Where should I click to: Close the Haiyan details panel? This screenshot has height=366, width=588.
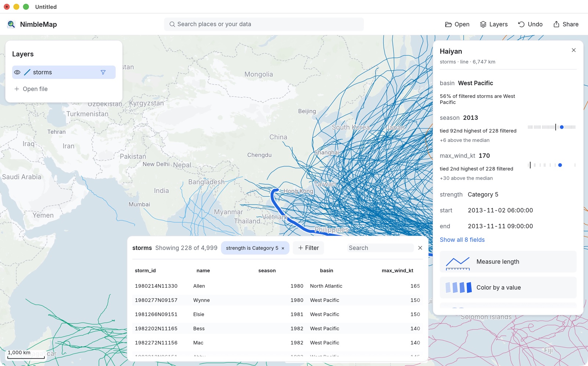pyautogui.click(x=574, y=50)
